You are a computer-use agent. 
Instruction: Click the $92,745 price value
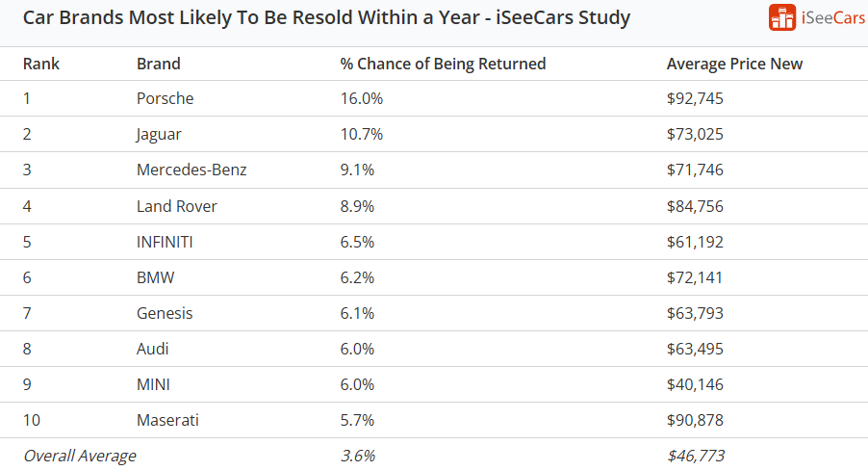(695, 98)
